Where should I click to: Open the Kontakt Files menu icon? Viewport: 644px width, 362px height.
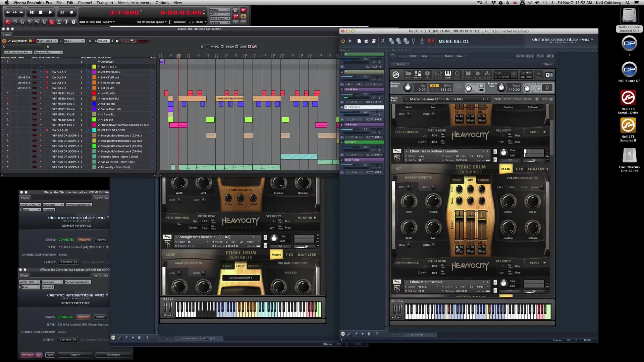[x=468, y=74]
